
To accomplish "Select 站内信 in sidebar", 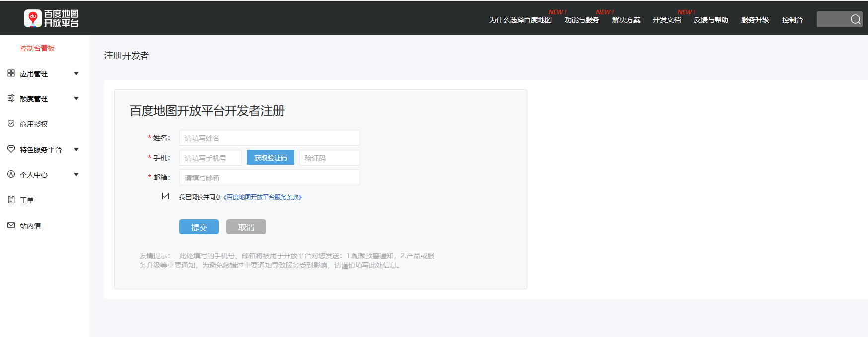I will point(30,226).
